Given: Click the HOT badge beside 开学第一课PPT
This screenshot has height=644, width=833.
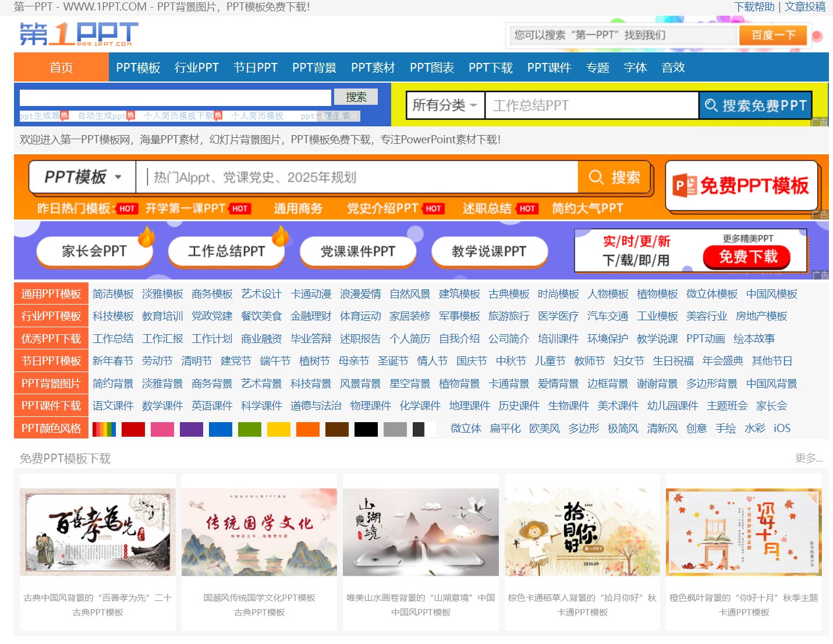Looking at the screenshot, I should pyautogui.click(x=240, y=208).
